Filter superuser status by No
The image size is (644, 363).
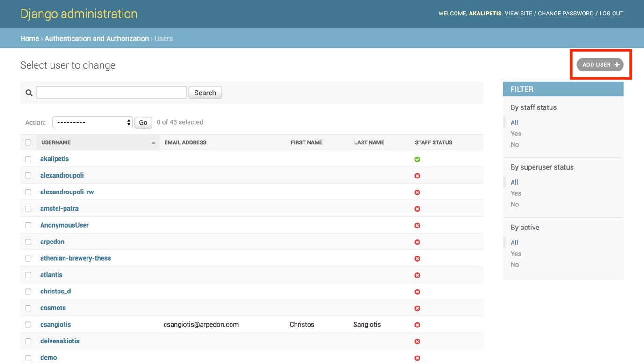tap(514, 205)
